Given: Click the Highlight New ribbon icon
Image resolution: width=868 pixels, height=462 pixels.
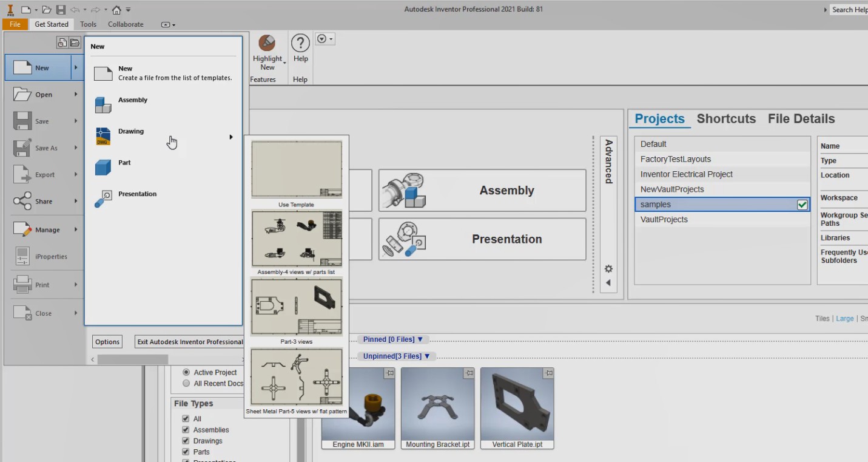Looking at the screenshot, I should (x=267, y=43).
